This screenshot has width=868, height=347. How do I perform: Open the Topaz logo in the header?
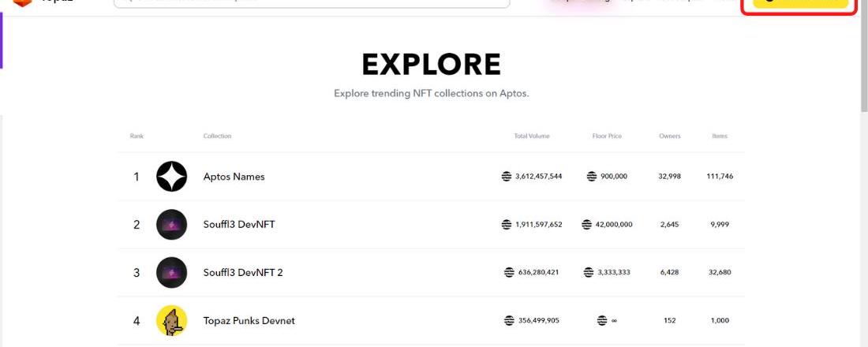22,2
